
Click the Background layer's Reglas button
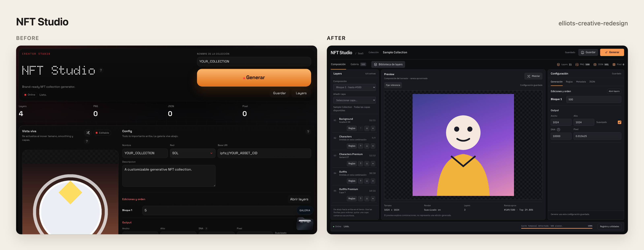click(x=352, y=128)
